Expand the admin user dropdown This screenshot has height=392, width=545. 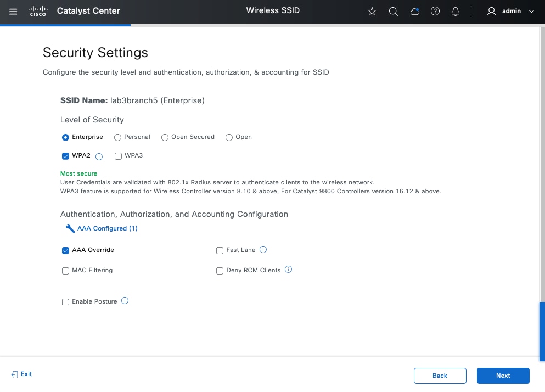pos(510,11)
